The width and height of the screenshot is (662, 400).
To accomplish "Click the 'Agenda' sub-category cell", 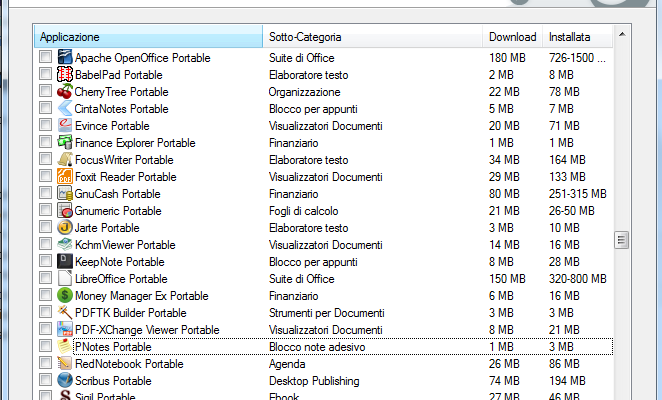I will (287, 364).
